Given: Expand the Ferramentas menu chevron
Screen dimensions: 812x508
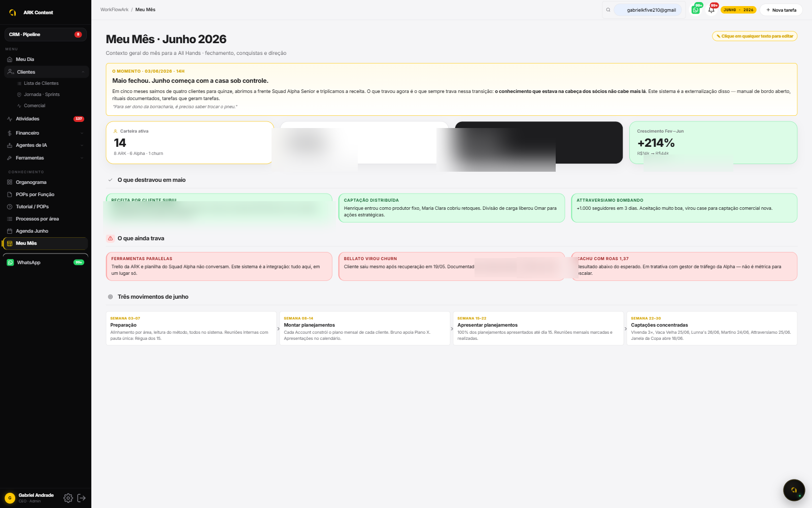Looking at the screenshot, I should [x=82, y=158].
